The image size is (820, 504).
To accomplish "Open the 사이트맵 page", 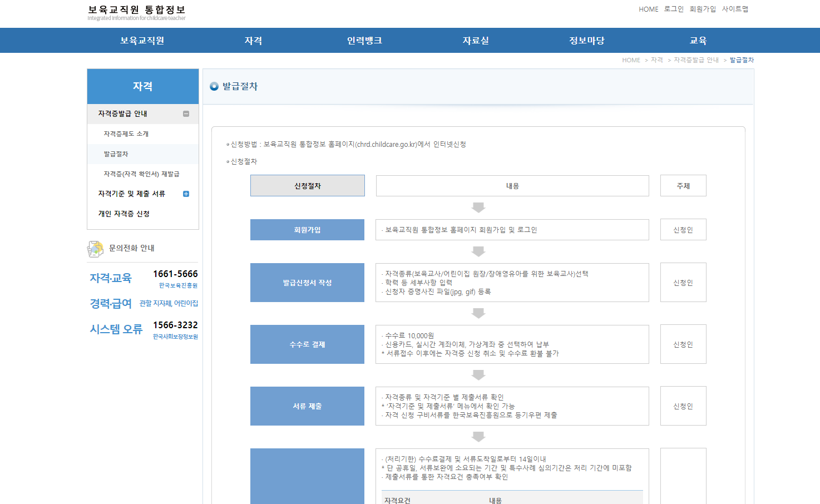I will point(735,9).
